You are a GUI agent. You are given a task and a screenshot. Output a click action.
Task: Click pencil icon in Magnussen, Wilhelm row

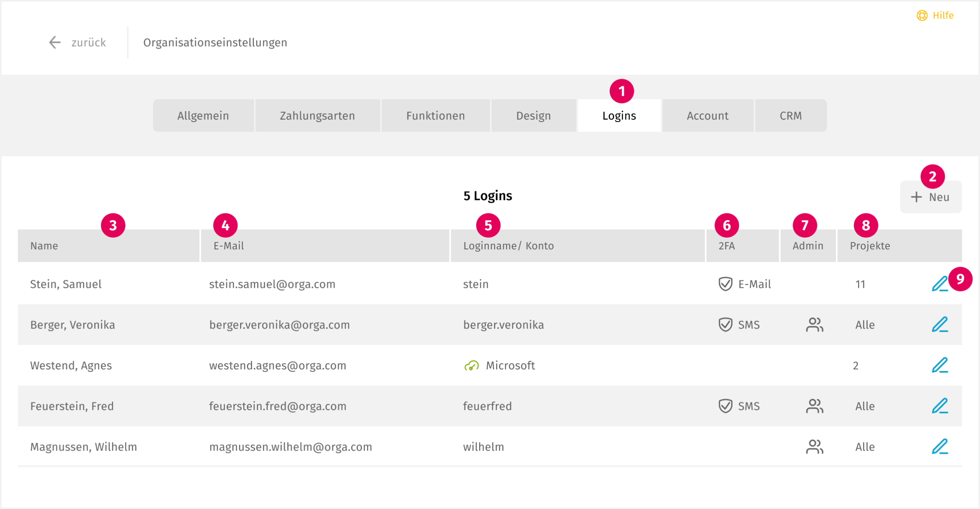[939, 447]
